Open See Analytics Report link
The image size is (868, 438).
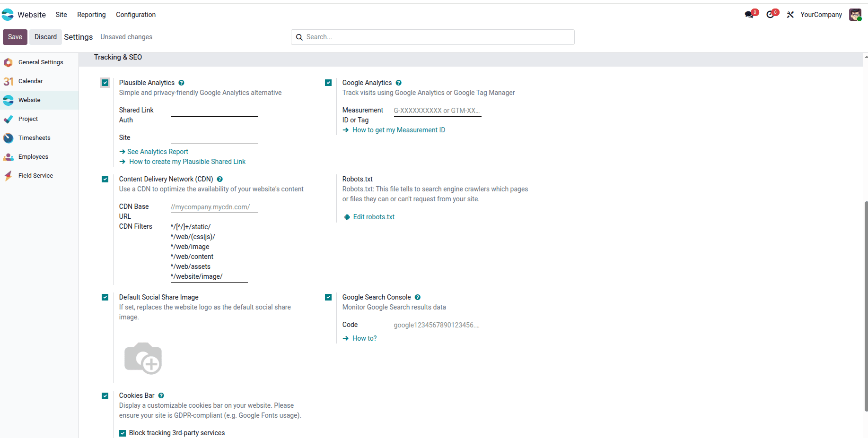(154, 152)
